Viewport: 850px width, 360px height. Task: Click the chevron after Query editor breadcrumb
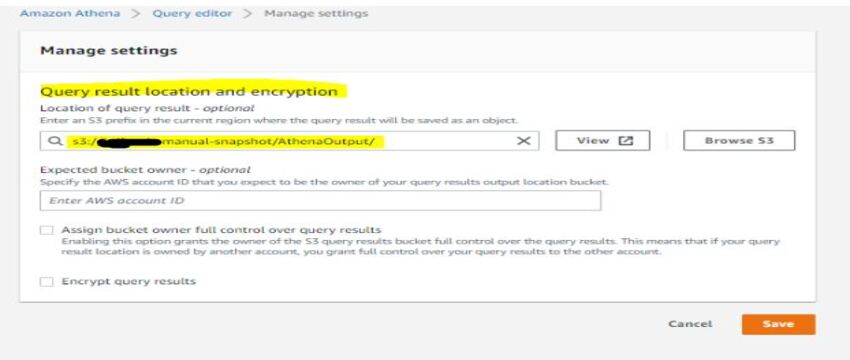click(x=248, y=13)
